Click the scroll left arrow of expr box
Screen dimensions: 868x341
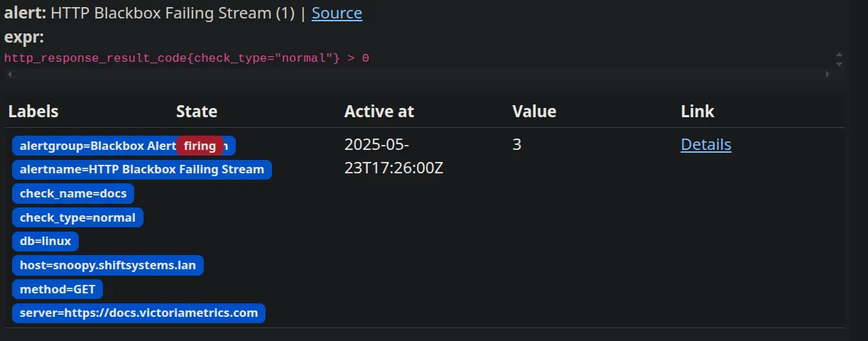9,74
